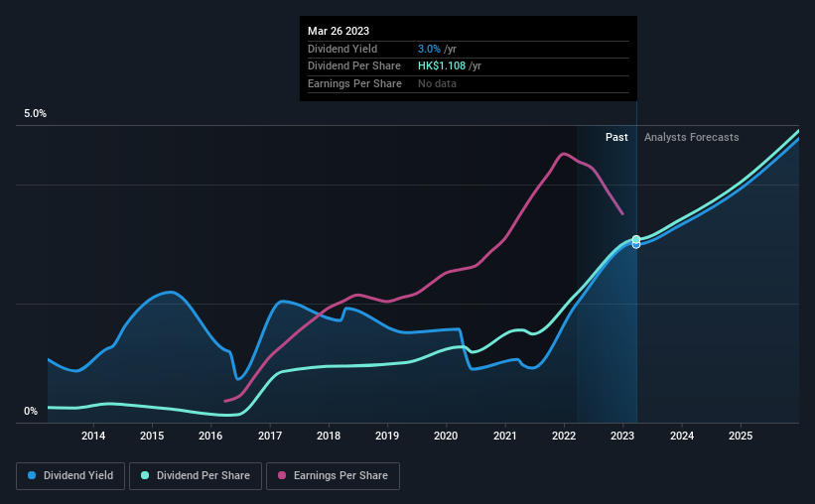Click the pink Earnings Per Share legend dot

tap(282, 475)
